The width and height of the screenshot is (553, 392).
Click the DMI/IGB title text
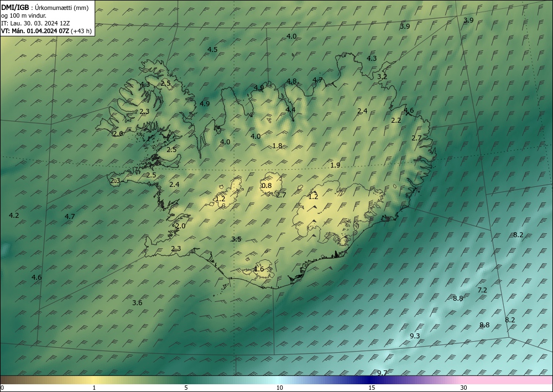[x=14, y=8]
